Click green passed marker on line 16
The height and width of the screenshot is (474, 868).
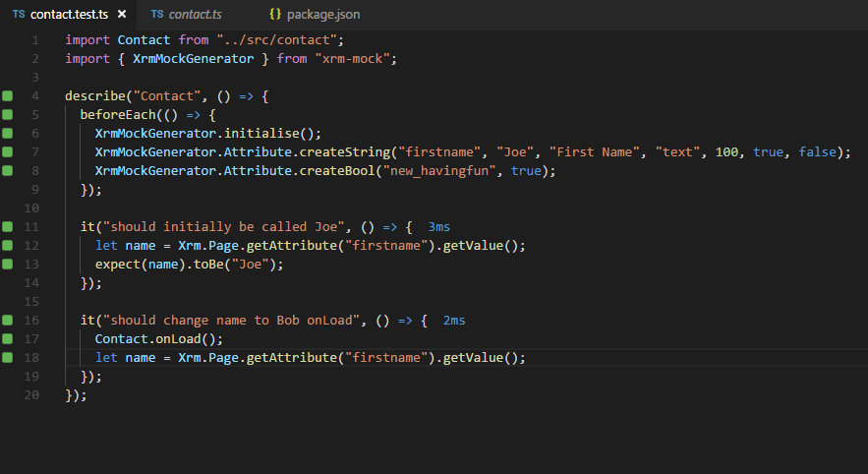[7, 320]
